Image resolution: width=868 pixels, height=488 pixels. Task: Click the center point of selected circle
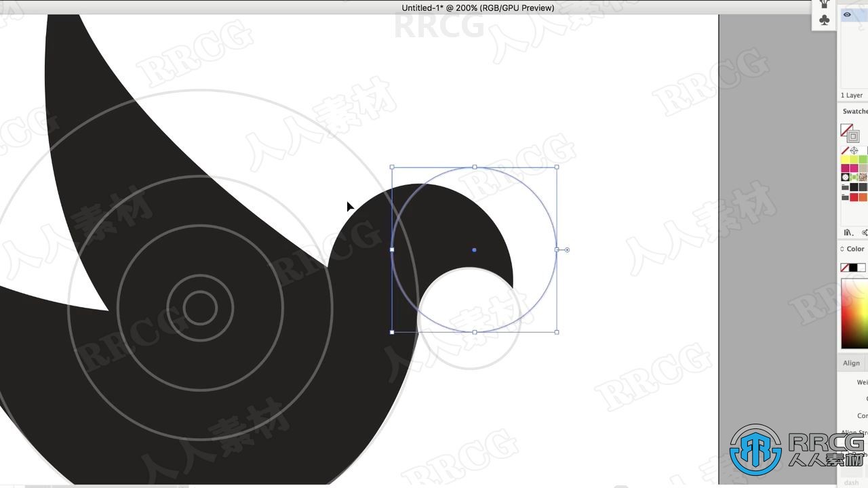tap(474, 250)
